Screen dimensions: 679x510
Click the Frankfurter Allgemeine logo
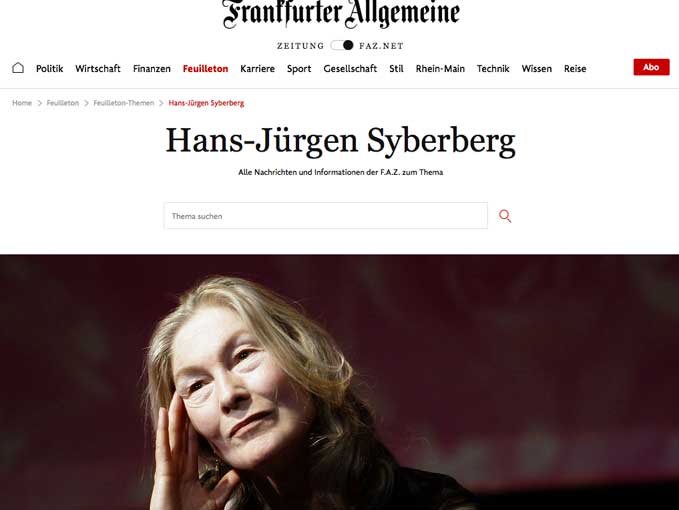341,14
